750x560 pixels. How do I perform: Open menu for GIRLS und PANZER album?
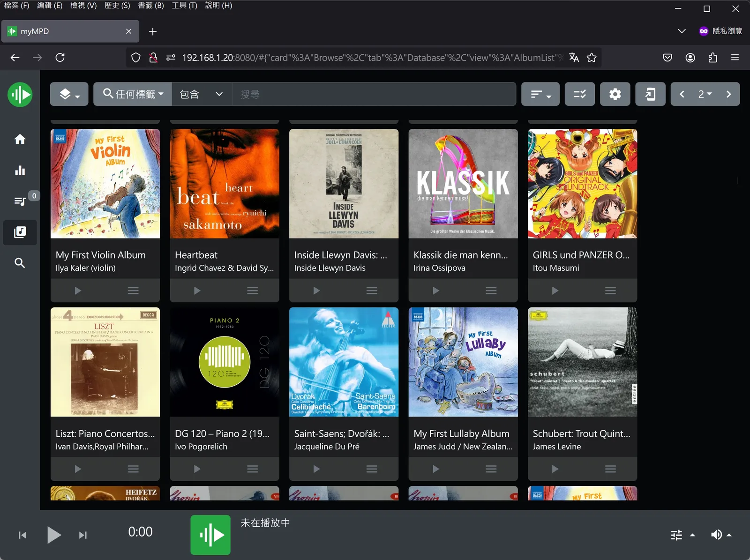coord(610,291)
